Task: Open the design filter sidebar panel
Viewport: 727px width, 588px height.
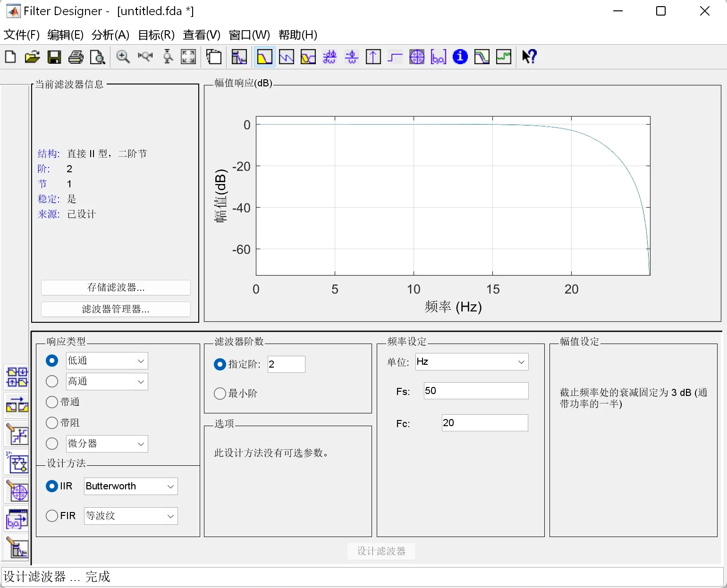Action: pyautogui.click(x=17, y=548)
